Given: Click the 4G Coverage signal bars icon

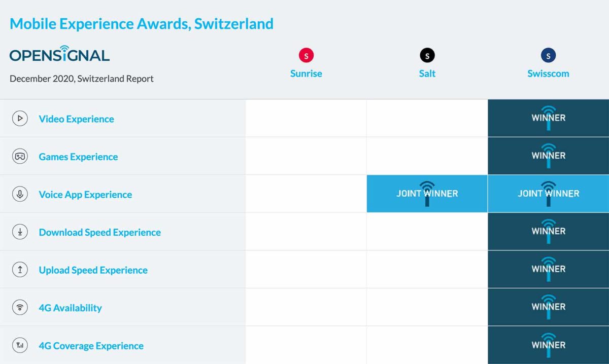Looking at the screenshot, I should (20, 346).
